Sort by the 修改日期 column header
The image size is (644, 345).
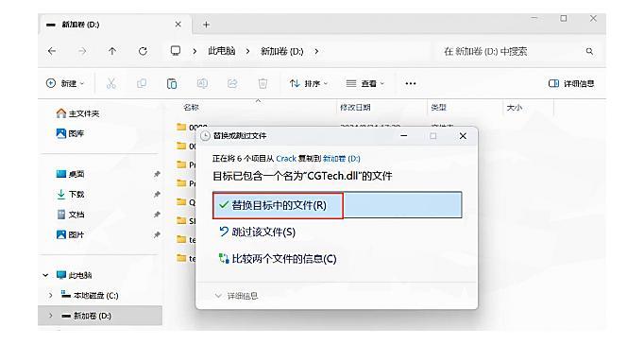point(355,108)
